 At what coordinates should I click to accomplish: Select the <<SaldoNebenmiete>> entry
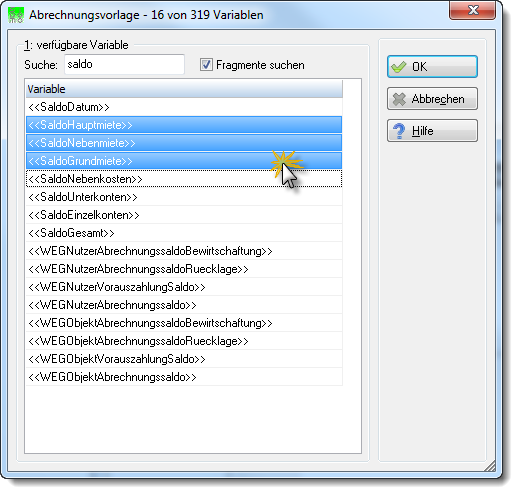coord(184,143)
